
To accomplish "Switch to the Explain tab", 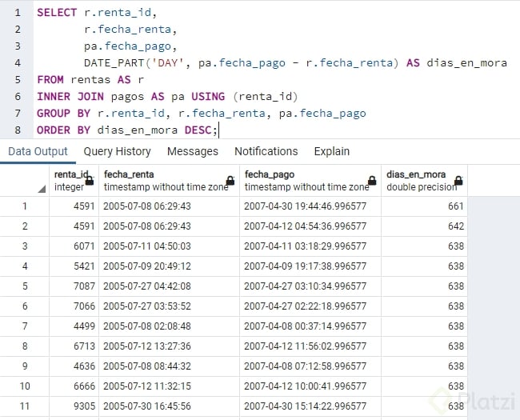I will point(331,151).
